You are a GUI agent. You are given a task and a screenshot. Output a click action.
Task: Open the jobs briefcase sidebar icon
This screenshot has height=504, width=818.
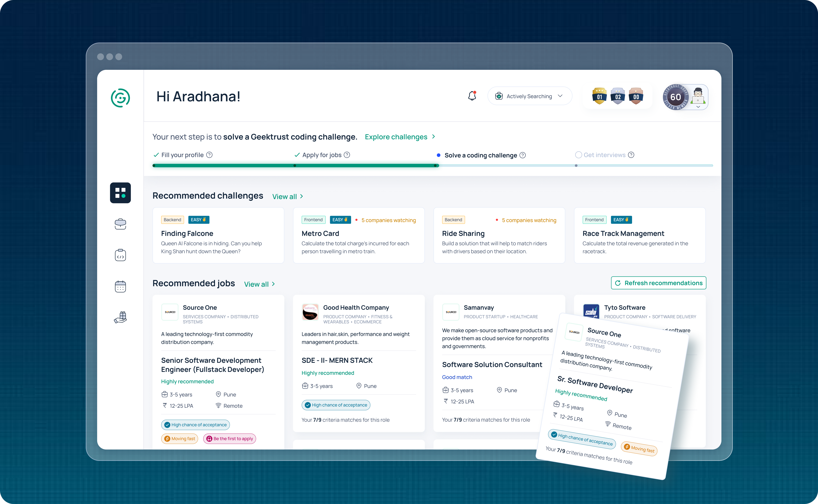120,224
